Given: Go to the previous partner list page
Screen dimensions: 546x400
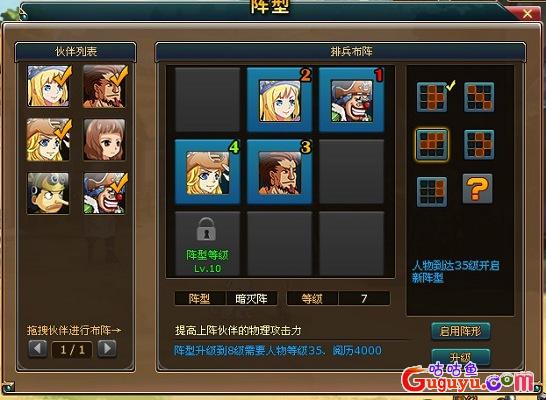Looking at the screenshot, I should pyautogui.click(x=38, y=348).
